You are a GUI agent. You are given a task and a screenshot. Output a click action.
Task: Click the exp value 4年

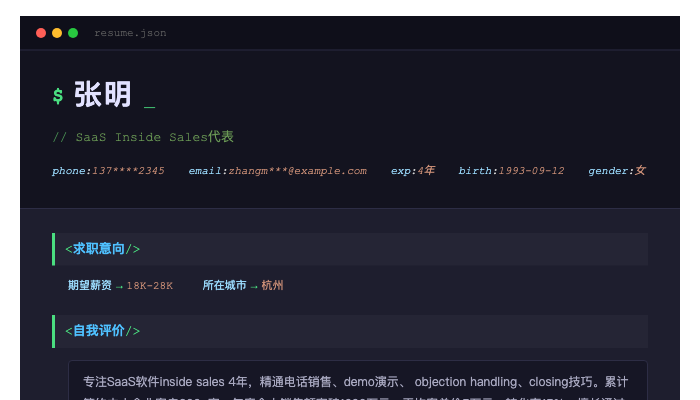(x=426, y=171)
